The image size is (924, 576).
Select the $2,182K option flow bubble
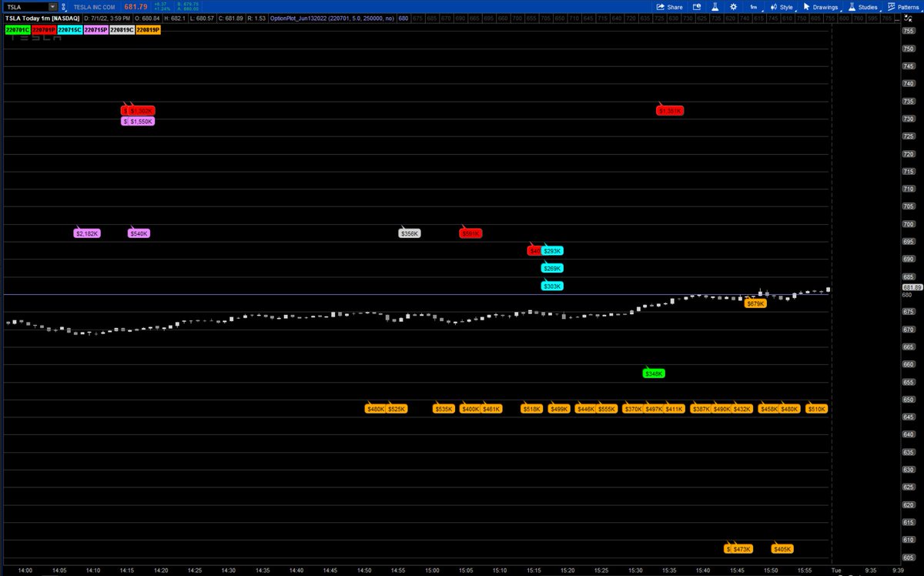tap(88, 233)
